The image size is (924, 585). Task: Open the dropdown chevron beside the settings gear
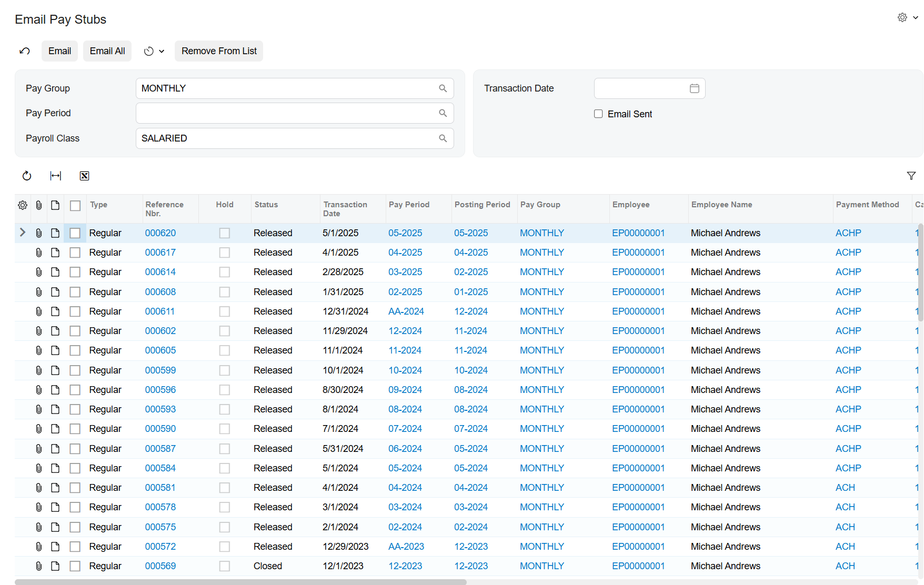click(916, 17)
